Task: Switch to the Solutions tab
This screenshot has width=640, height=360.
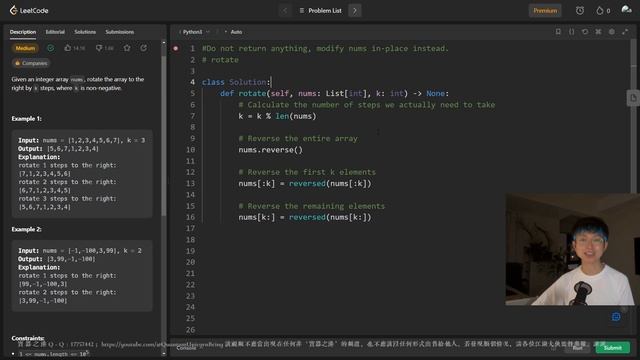Action: coord(85,32)
